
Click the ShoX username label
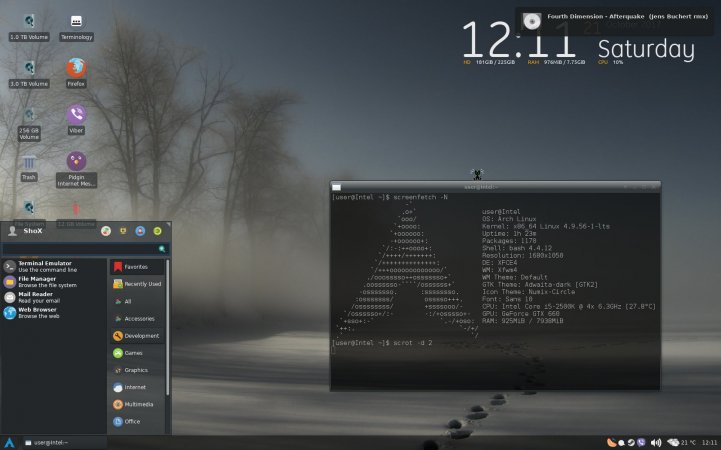pyautogui.click(x=33, y=231)
